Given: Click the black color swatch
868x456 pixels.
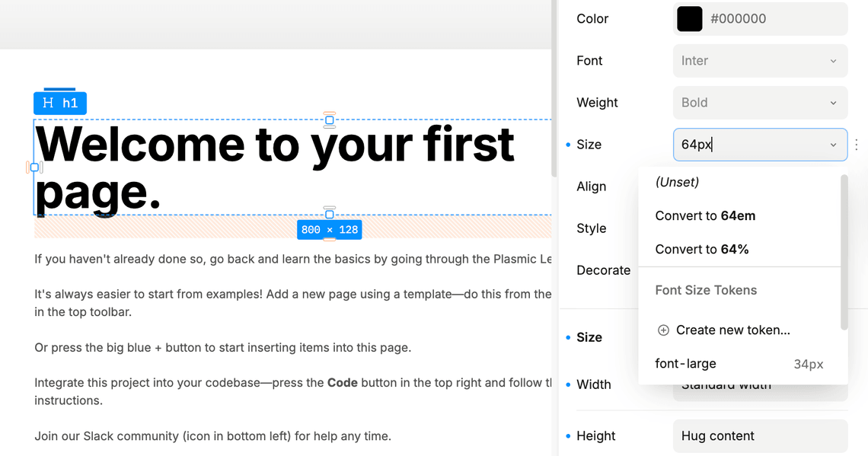Looking at the screenshot, I should [x=689, y=19].
